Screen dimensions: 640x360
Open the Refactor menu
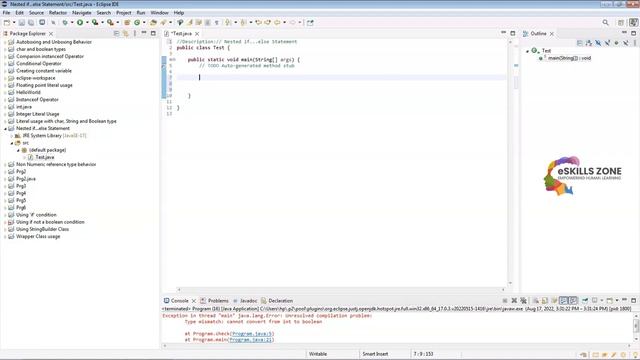point(58,13)
